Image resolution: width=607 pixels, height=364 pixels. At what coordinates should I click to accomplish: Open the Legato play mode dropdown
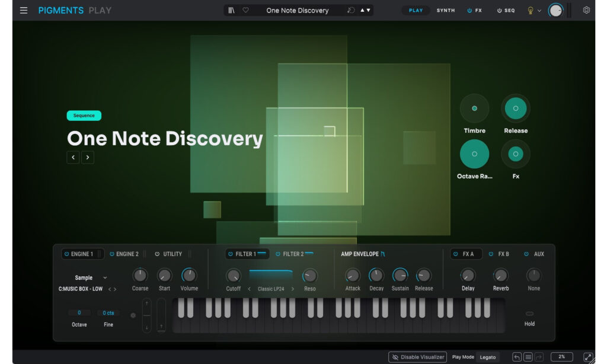(488, 357)
